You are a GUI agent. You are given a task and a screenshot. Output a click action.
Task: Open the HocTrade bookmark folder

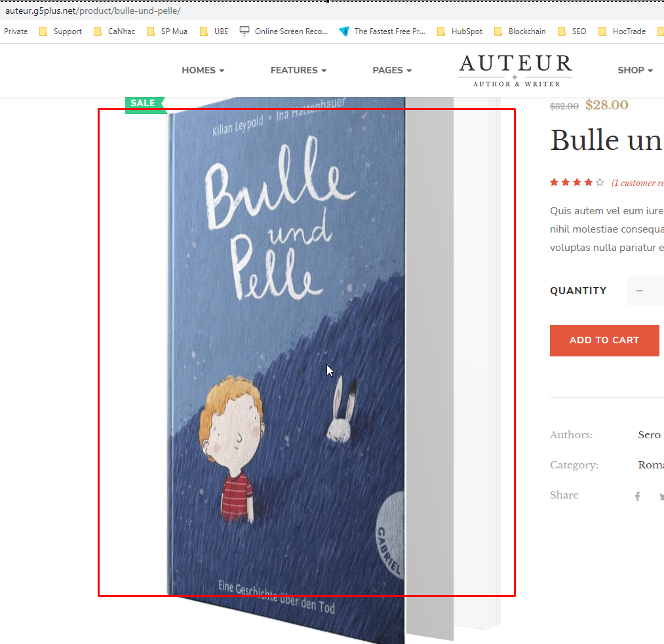click(621, 31)
